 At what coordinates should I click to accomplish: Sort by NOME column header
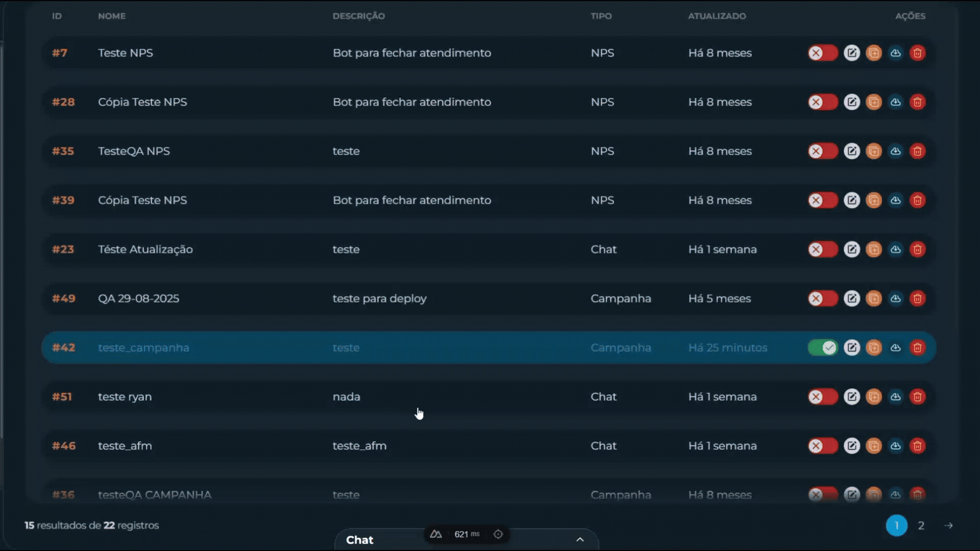click(112, 16)
